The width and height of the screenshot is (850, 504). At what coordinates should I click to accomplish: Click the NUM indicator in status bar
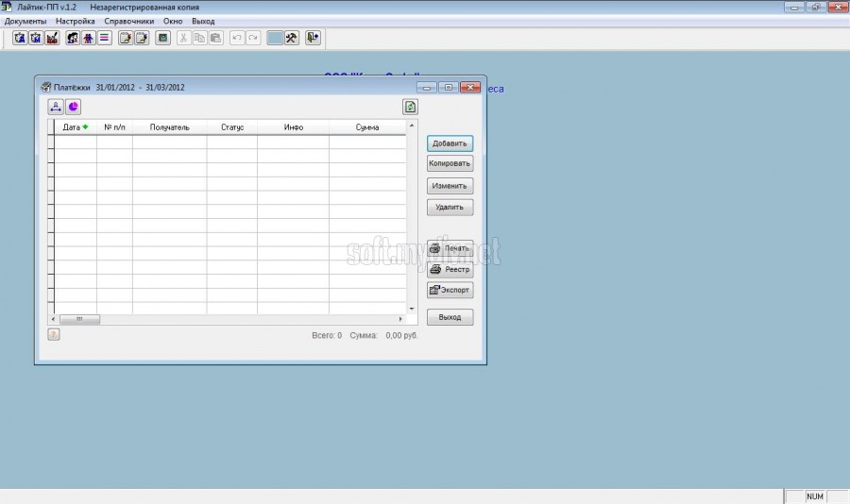click(815, 496)
